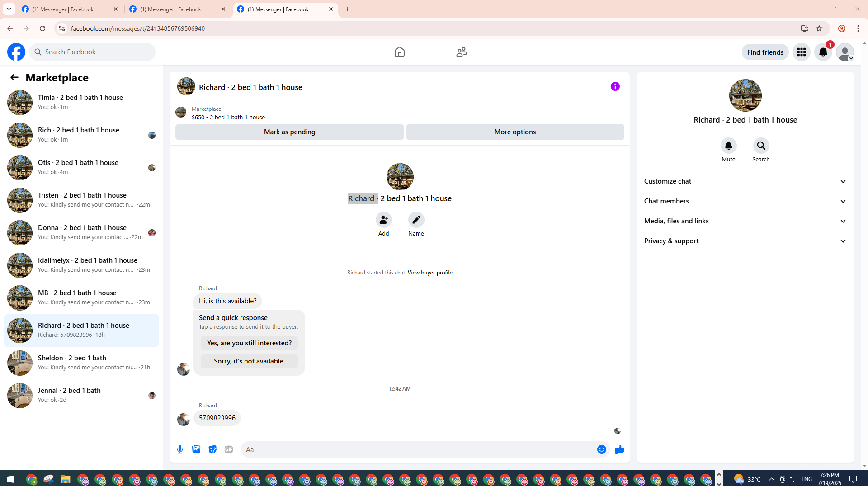Send a voice clip with the microphone icon
The height and width of the screenshot is (486, 868).
point(180,449)
